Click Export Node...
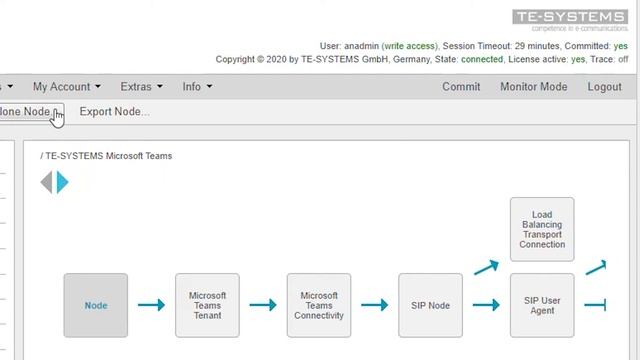Image resolution: width=640 pixels, height=360 pixels. coord(115,111)
